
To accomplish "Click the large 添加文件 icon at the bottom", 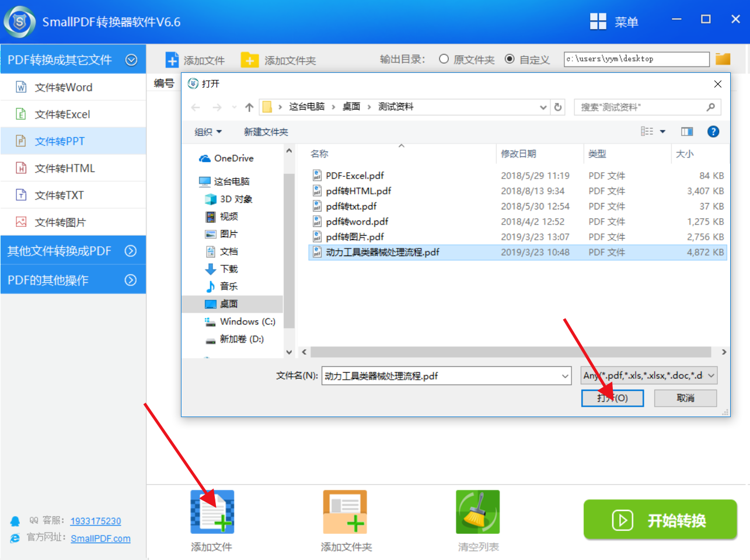I will point(212,512).
